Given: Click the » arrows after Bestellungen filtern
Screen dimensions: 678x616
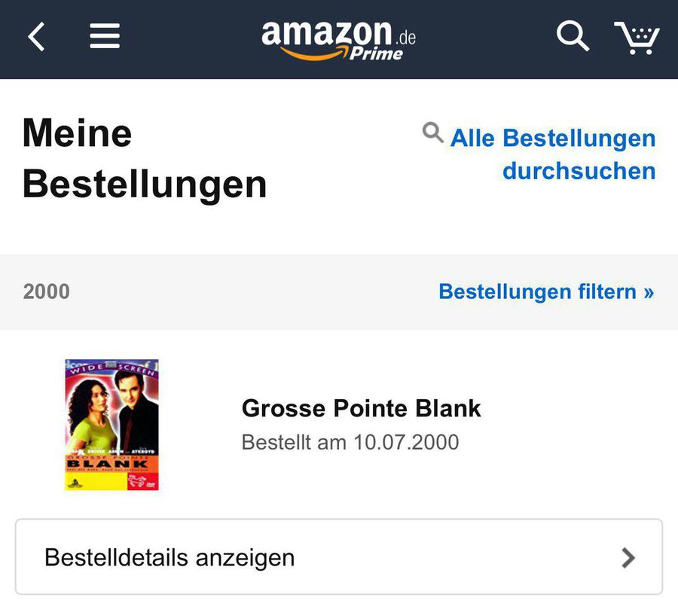Looking at the screenshot, I should pyautogui.click(x=648, y=291).
